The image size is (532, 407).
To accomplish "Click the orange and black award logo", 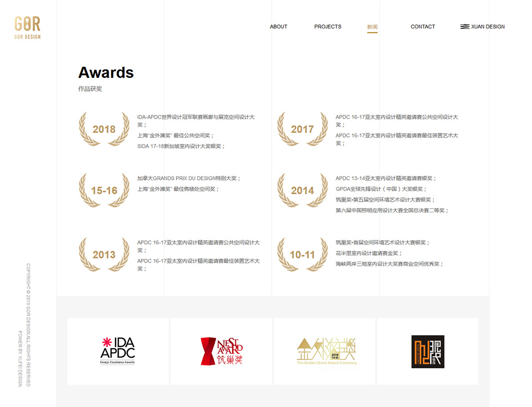I will (428, 351).
